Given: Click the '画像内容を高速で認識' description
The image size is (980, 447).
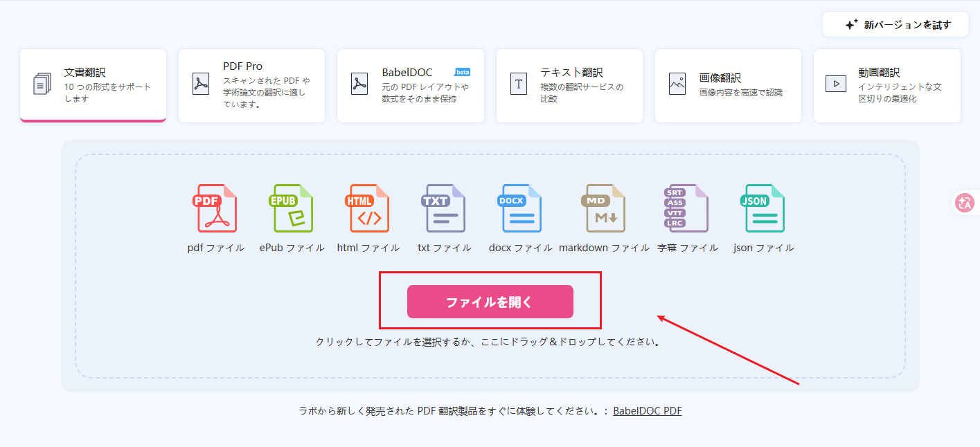Looking at the screenshot, I should (740, 93).
